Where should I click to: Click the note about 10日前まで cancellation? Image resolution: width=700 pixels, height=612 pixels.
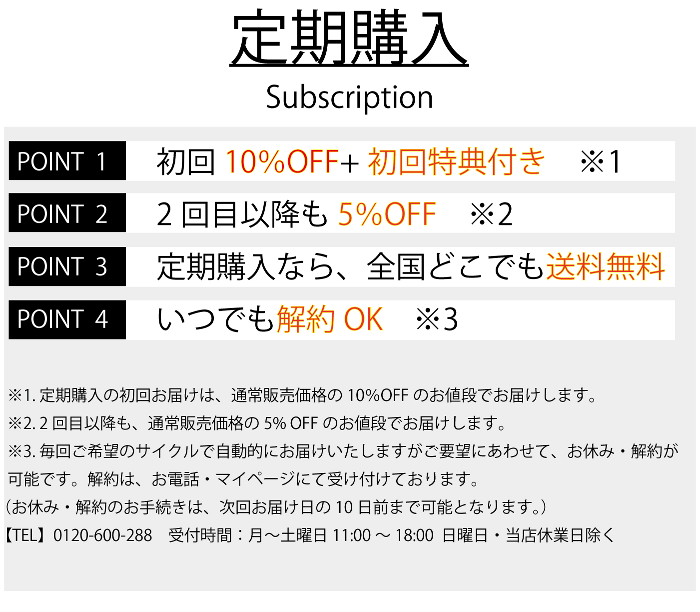point(276,507)
